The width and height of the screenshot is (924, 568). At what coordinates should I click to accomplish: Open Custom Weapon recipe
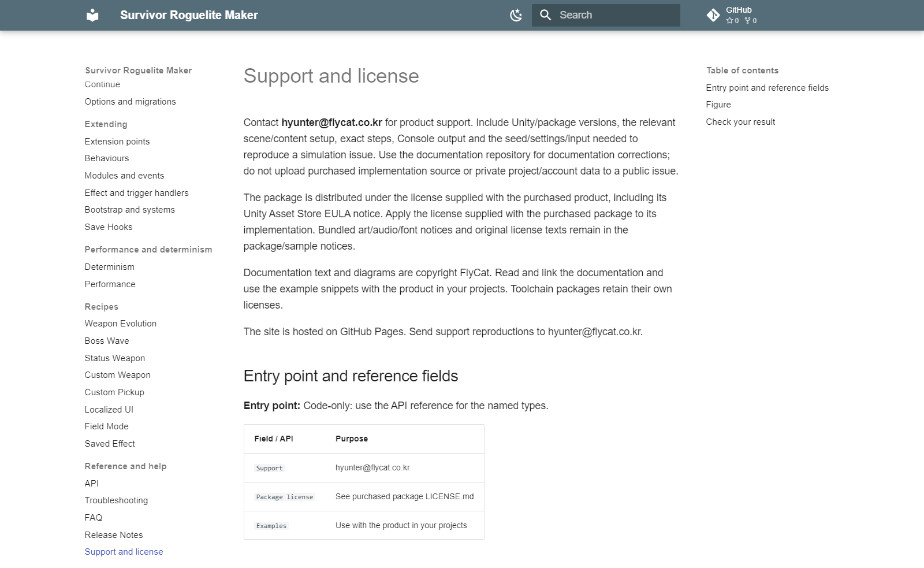pyautogui.click(x=117, y=375)
